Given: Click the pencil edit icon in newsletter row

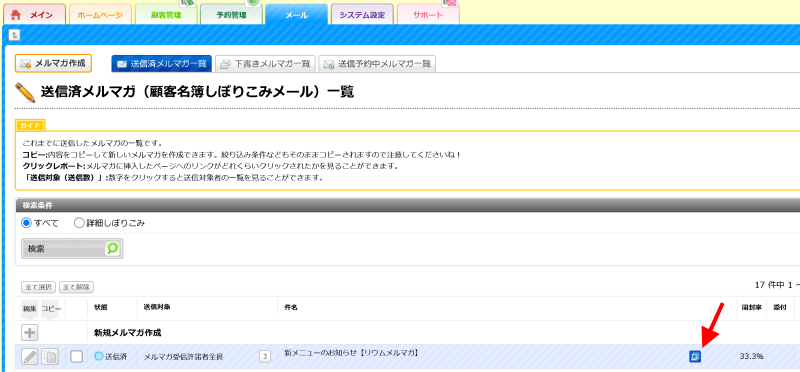Looking at the screenshot, I should click(30, 357).
